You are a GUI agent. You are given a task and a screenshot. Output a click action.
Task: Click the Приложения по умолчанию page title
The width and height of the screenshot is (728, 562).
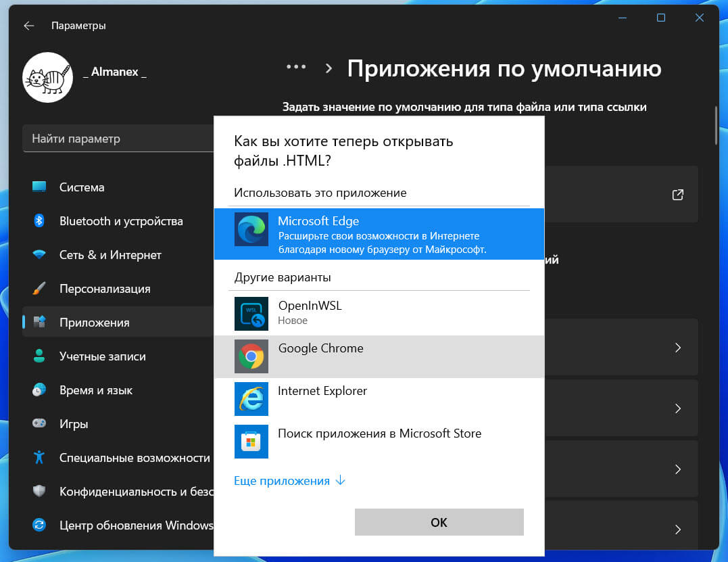click(504, 69)
